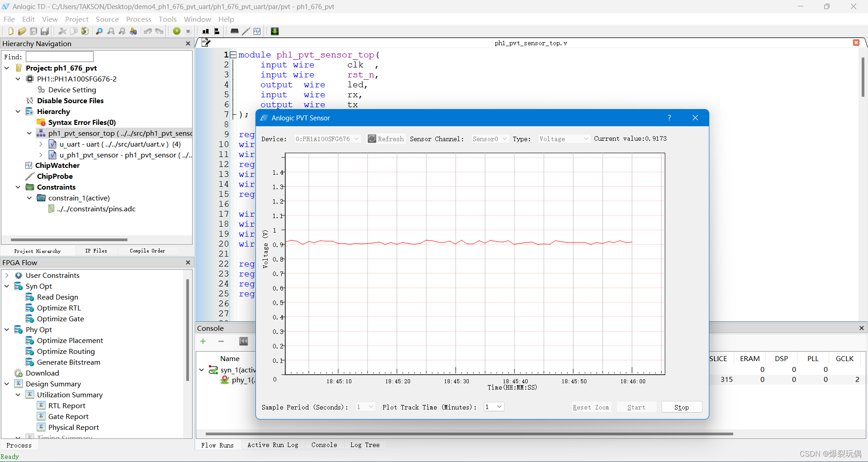Collapse the Project: ph1_676_pvt tree node
868x462 pixels.
pos(7,68)
